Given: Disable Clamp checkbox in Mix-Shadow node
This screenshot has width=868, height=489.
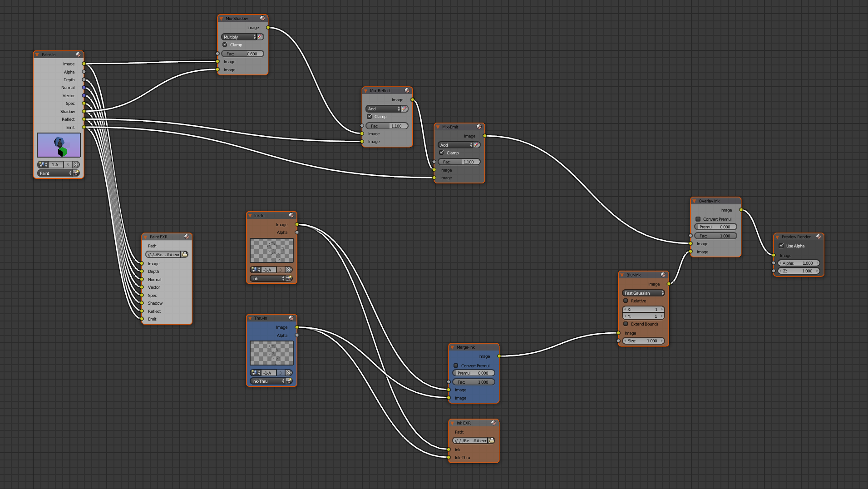Looking at the screenshot, I should (225, 44).
